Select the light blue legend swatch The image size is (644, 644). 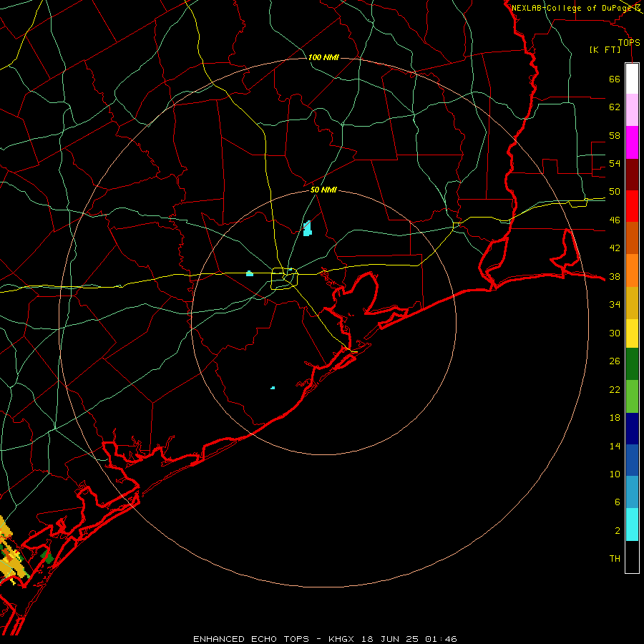point(632,492)
